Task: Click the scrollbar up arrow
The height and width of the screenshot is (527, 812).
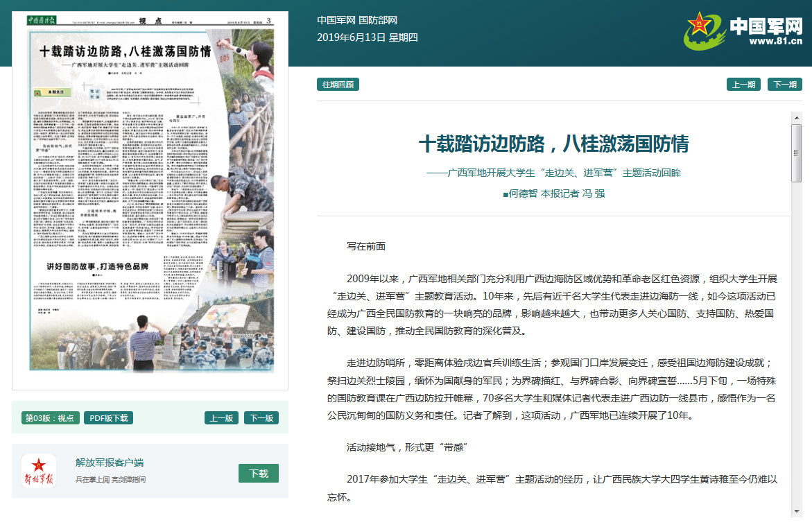Action: [796, 119]
